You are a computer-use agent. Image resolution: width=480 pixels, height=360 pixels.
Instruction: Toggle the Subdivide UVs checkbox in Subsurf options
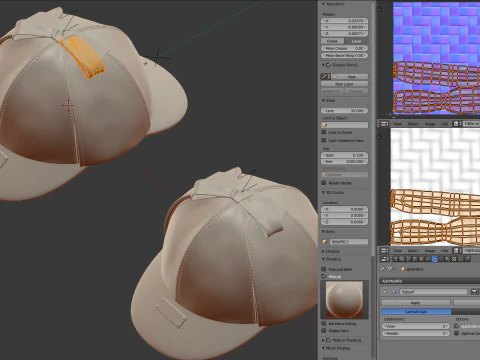click(x=457, y=326)
